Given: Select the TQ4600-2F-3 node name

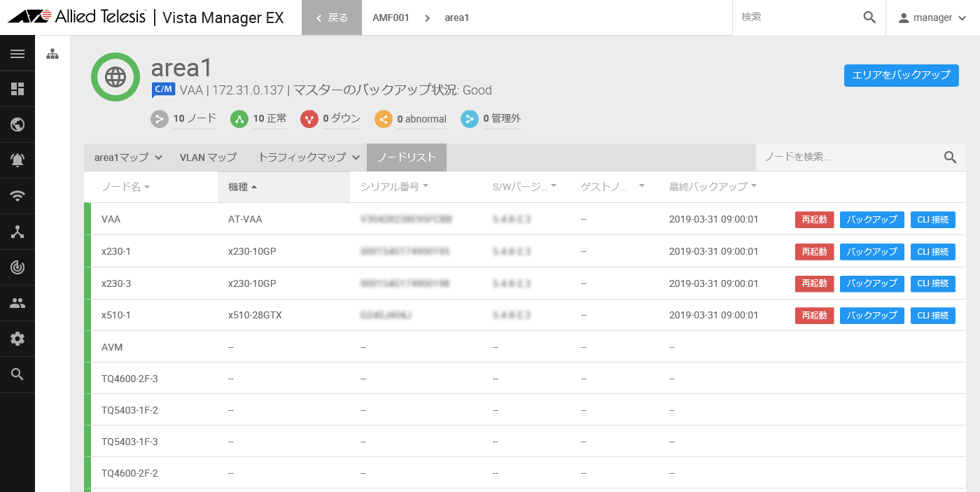Looking at the screenshot, I should pyautogui.click(x=129, y=379).
